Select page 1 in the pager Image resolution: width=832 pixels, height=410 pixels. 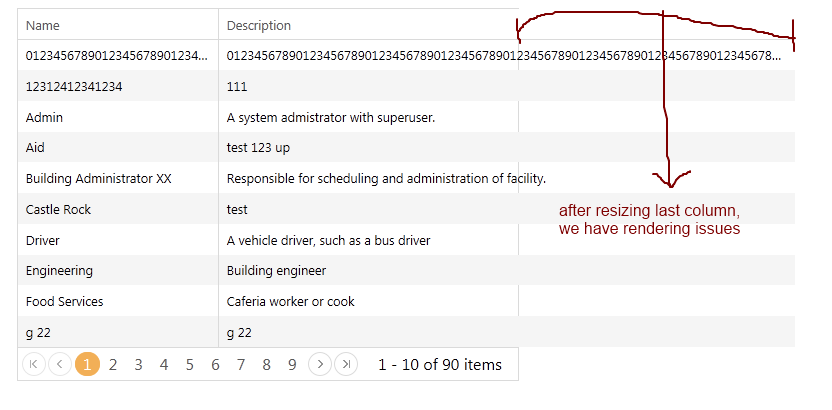point(87,365)
